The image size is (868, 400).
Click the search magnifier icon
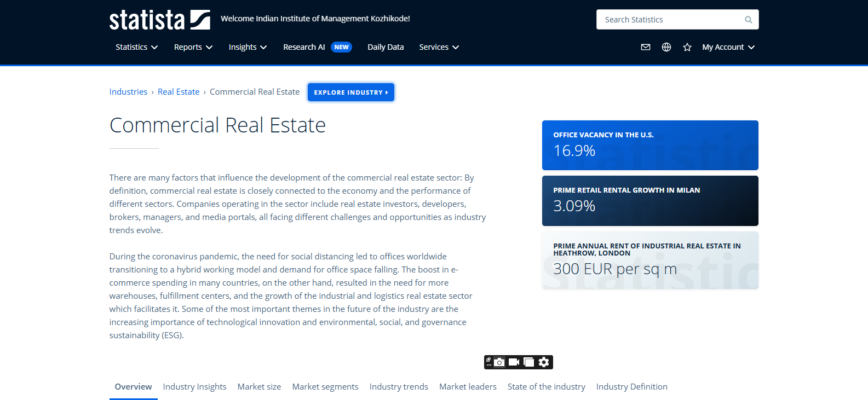(748, 20)
